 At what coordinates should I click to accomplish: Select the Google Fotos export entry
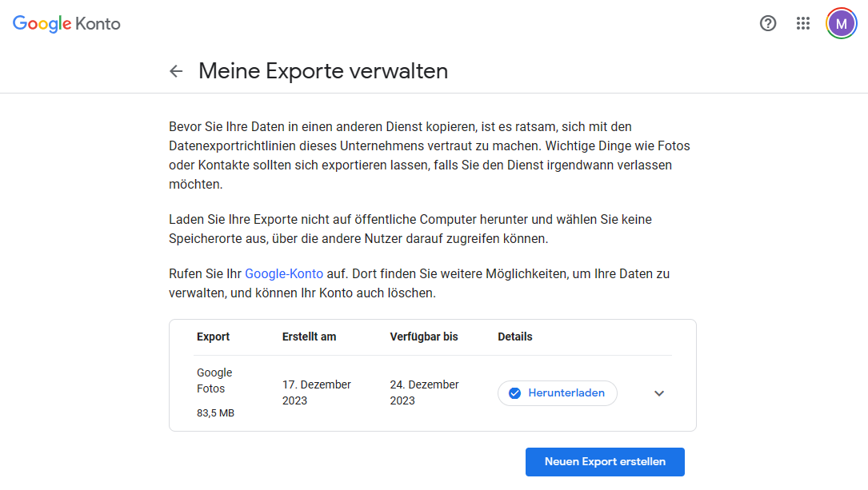[214, 380]
